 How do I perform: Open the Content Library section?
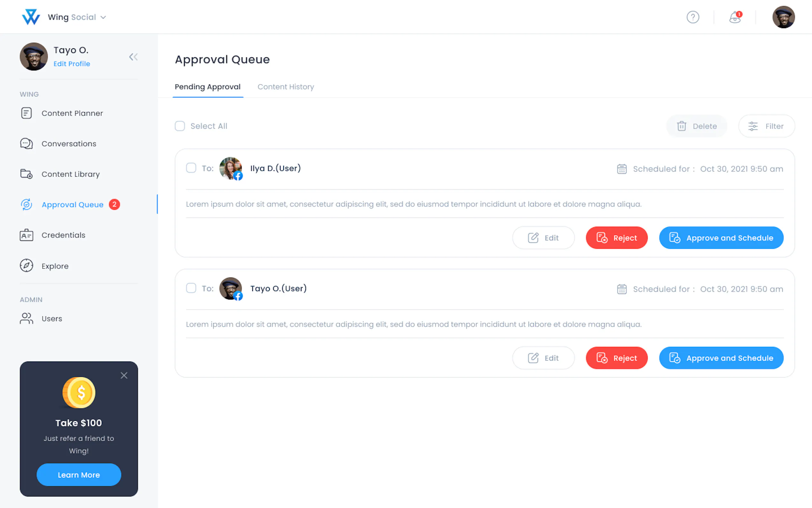[x=70, y=174]
